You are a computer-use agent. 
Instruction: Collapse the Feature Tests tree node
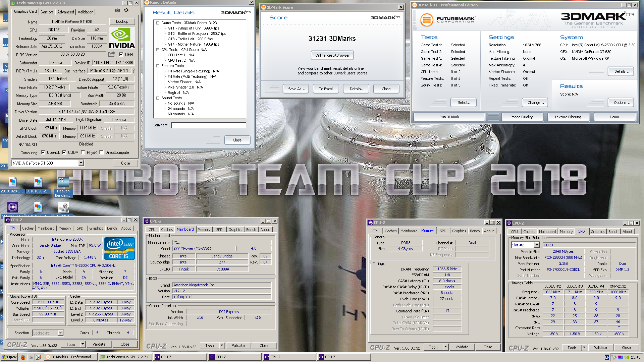point(158,66)
